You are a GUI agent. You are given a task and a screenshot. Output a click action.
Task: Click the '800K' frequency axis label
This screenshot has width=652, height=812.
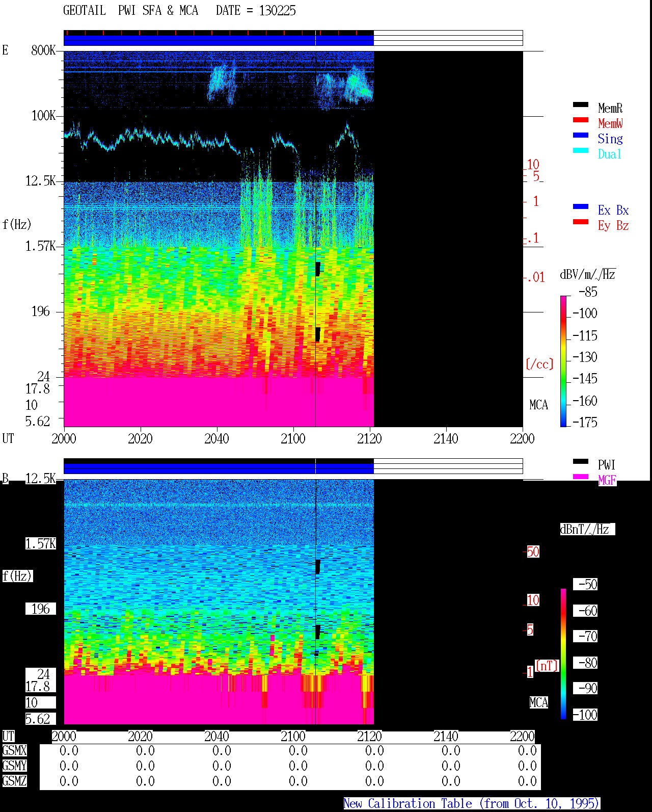(x=43, y=50)
